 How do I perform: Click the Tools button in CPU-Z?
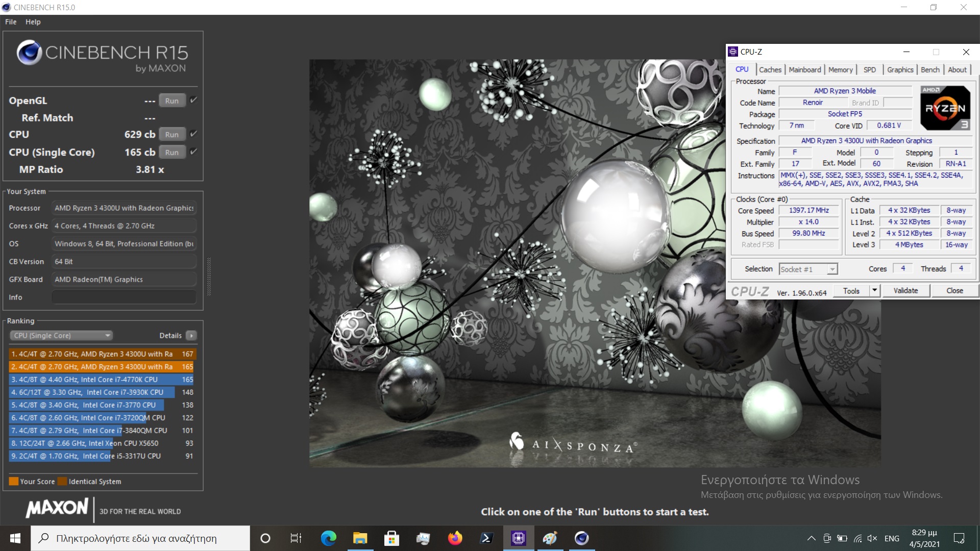[851, 291]
